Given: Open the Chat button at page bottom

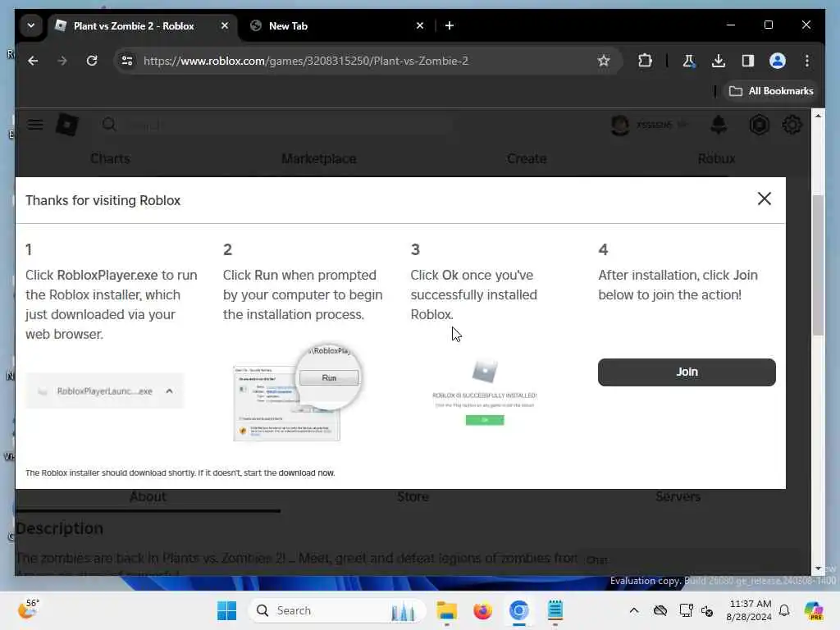Looking at the screenshot, I should pyautogui.click(x=597, y=559).
